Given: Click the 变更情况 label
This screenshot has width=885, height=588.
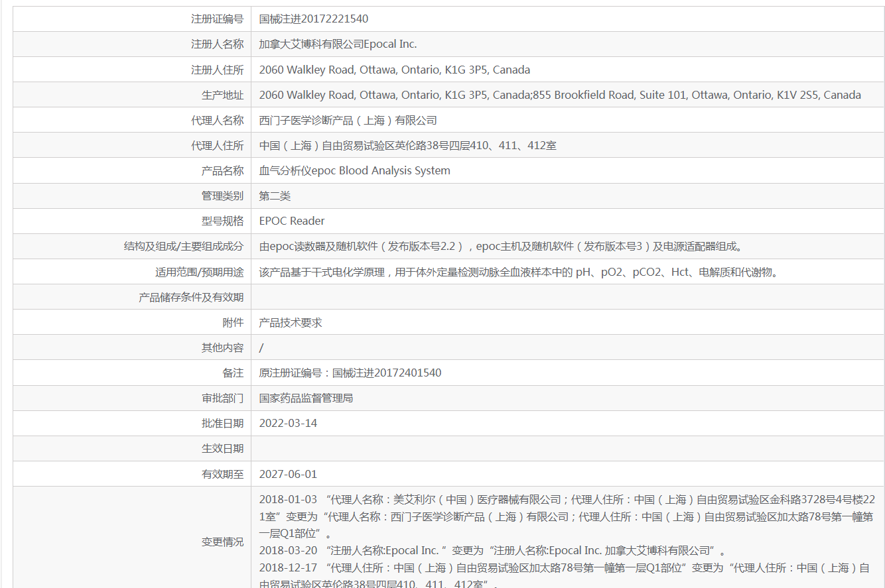Looking at the screenshot, I should pos(222,542).
